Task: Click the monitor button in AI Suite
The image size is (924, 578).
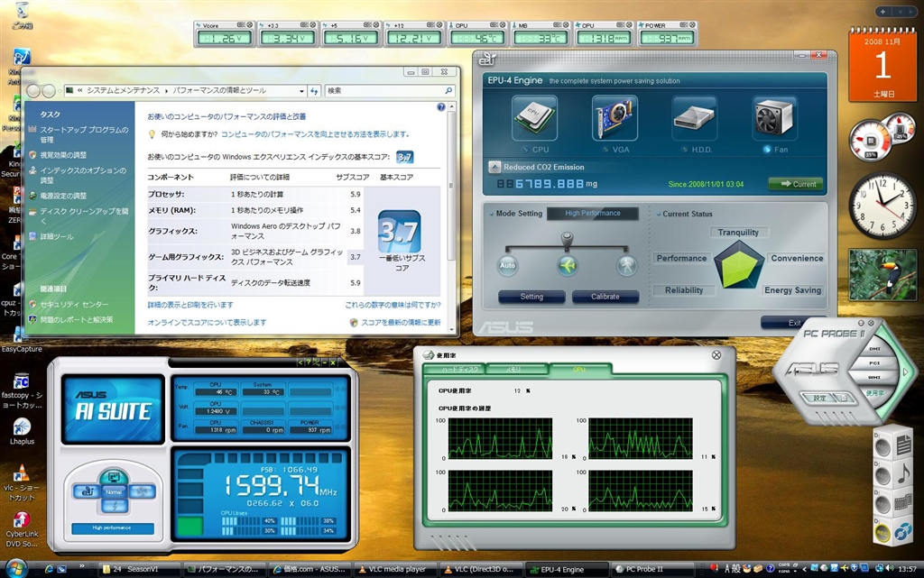Action: pos(114,477)
